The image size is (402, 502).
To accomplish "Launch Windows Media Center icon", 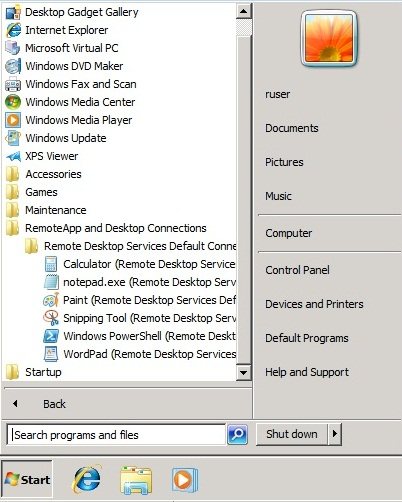I will pyautogui.click(x=13, y=102).
